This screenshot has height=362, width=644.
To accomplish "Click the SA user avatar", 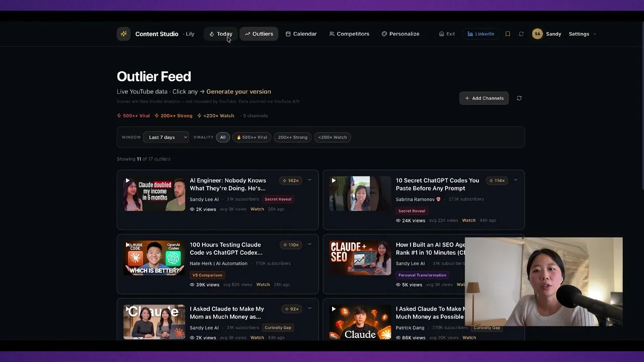I will click(537, 34).
